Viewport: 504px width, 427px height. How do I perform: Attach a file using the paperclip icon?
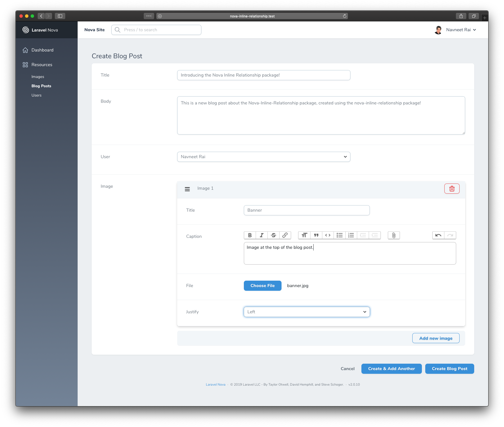pos(394,235)
